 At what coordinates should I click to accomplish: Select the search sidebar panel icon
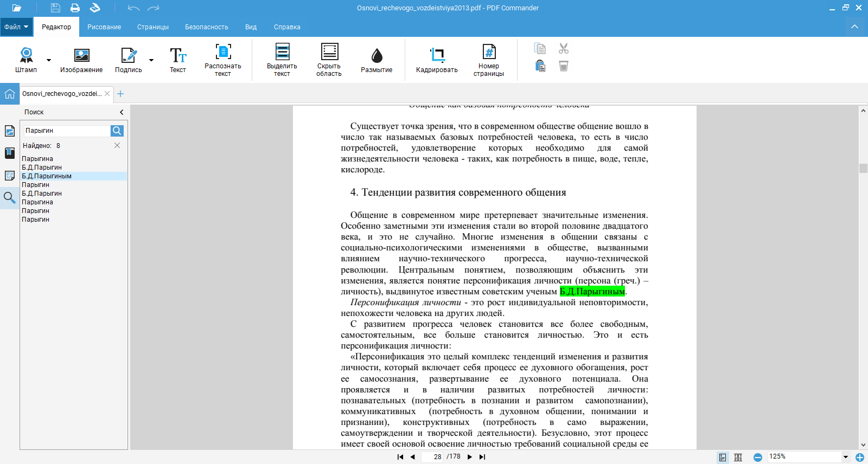click(10, 197)
